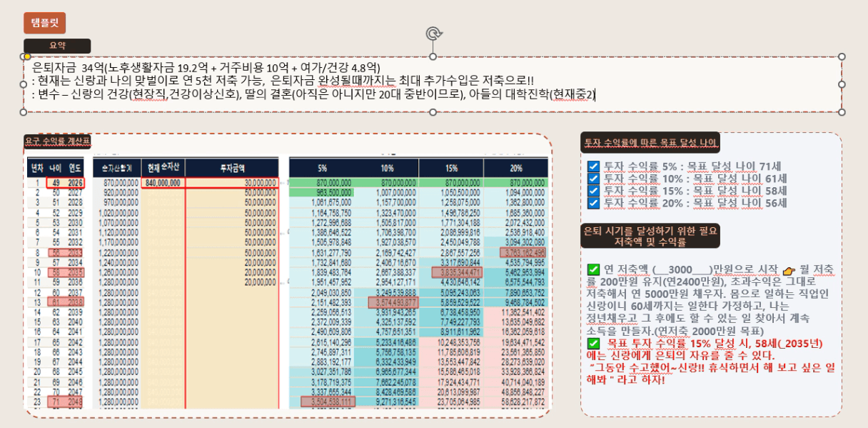
Task: Click the highlighted 3,574,493,877 cell in 10% column
Action: [392, 302]
